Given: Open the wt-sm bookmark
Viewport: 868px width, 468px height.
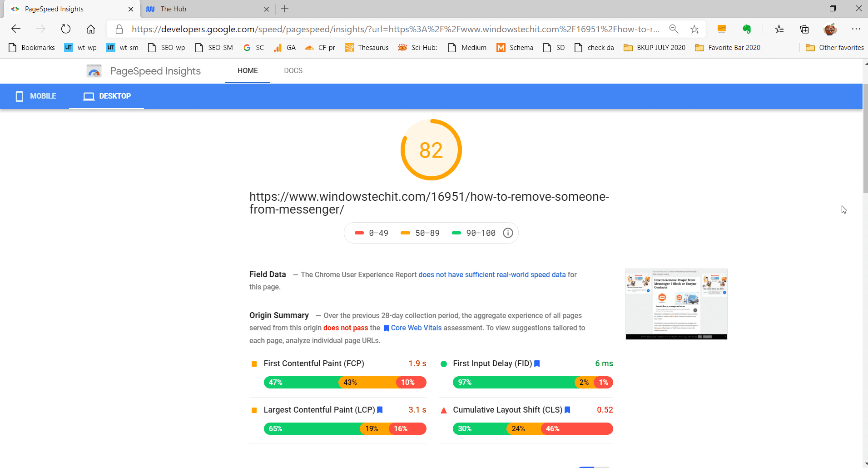Looking at the screenshot, I should 122,48.
